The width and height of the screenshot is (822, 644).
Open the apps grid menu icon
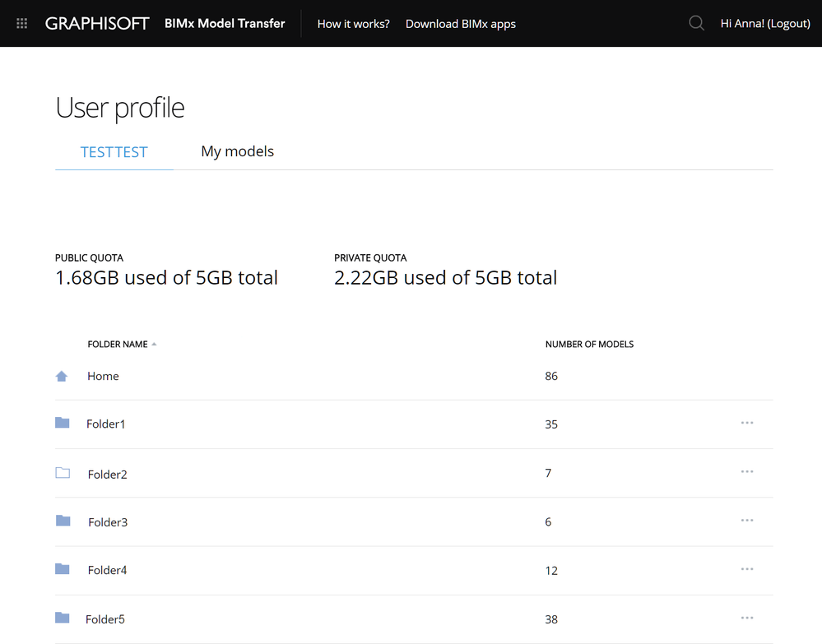point(22,24)
